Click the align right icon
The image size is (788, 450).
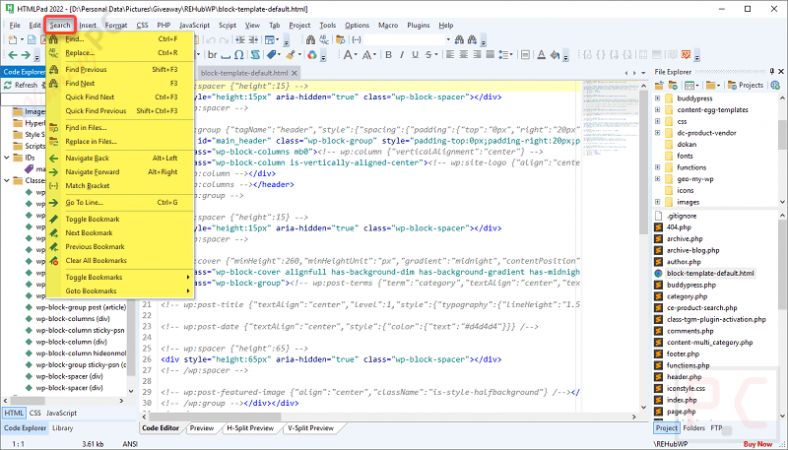[x=476, y=55]
